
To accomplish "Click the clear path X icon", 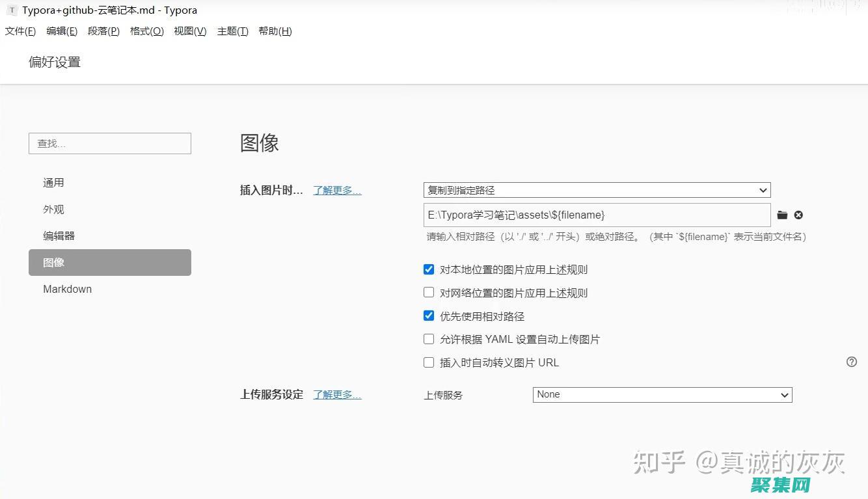I will (798, 215).
